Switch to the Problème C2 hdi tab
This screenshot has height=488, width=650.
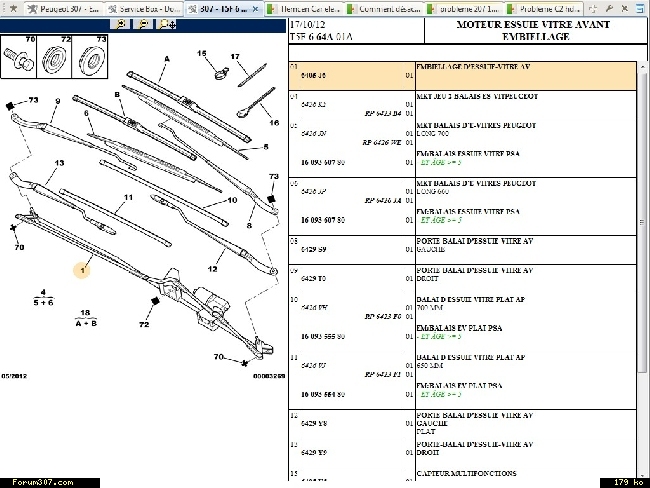[x=544, y=9]
